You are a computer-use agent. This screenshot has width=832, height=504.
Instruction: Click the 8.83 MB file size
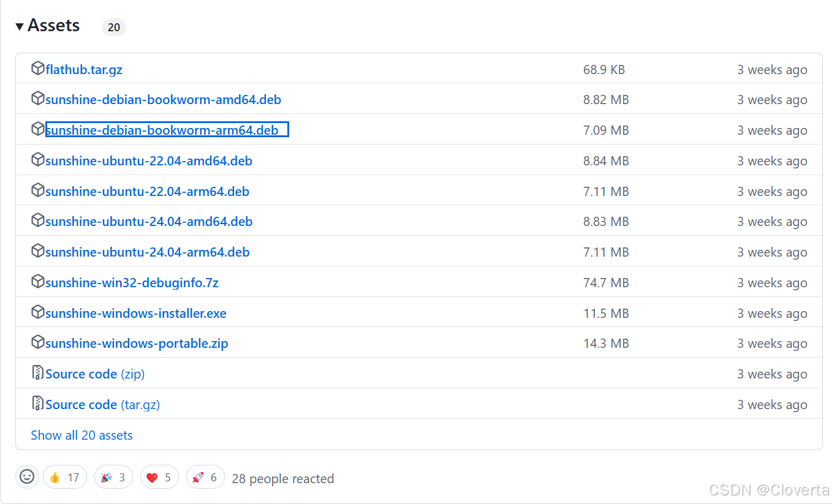tap(606, 222)
